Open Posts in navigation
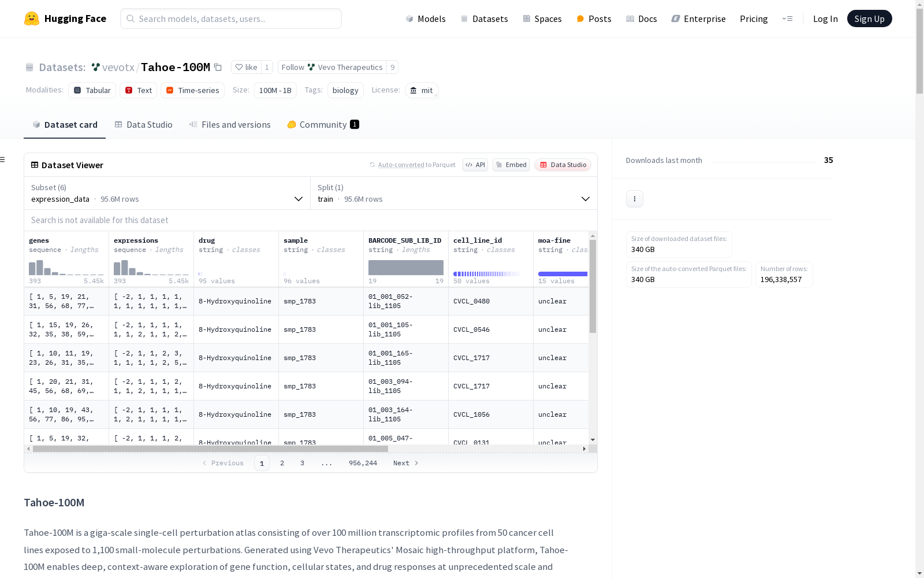 594,18
